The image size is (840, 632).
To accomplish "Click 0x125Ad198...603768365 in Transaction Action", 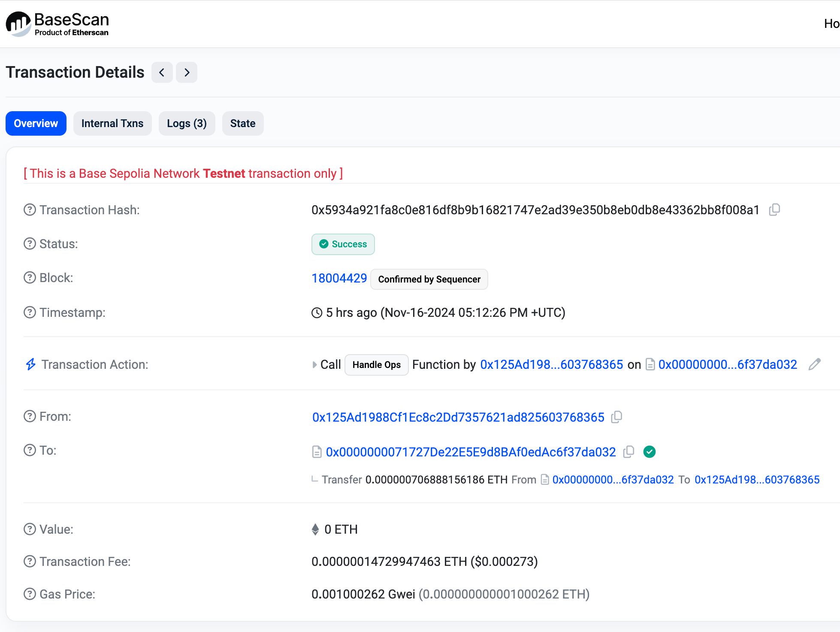I will (551, 365).
